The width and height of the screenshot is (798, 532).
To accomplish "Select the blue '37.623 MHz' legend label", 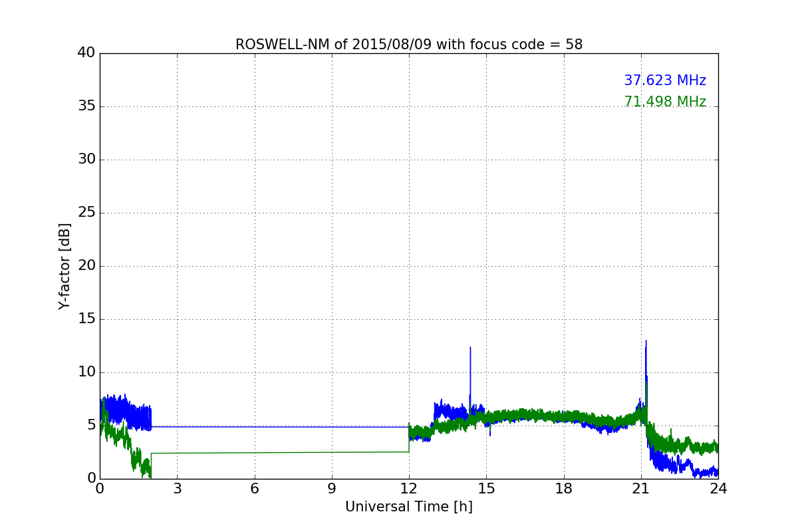I will [665, 80].
